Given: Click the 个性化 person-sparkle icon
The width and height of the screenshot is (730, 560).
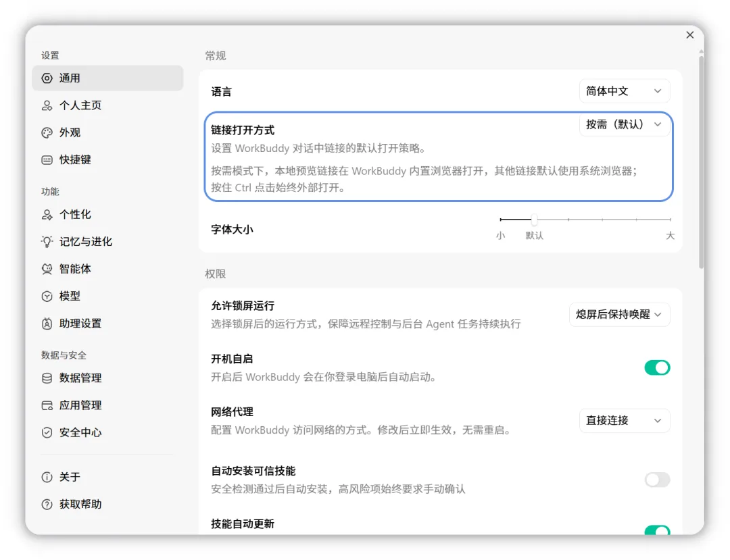Looking at the screenshot, I should pyautogui.click(x=47, y=215).
